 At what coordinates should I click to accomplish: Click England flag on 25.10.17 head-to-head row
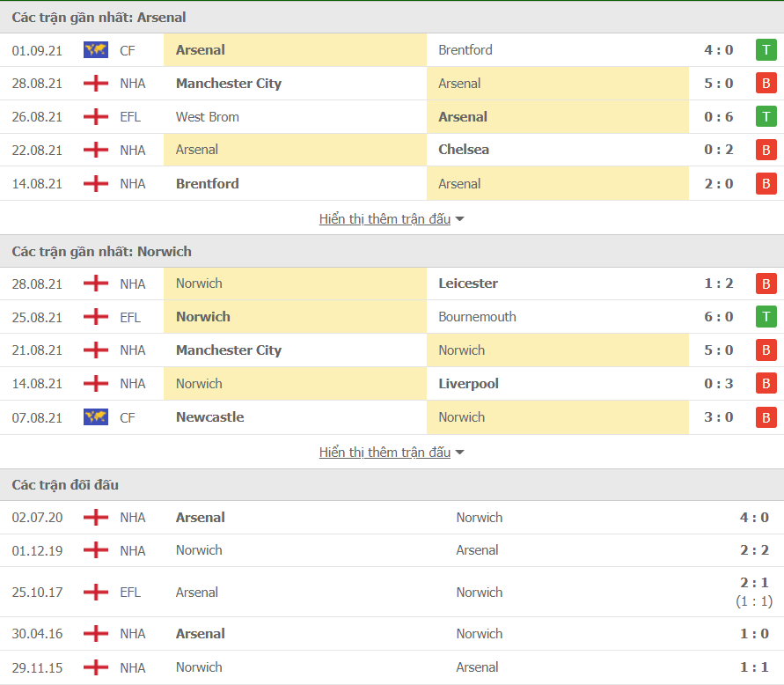[96, 592]
